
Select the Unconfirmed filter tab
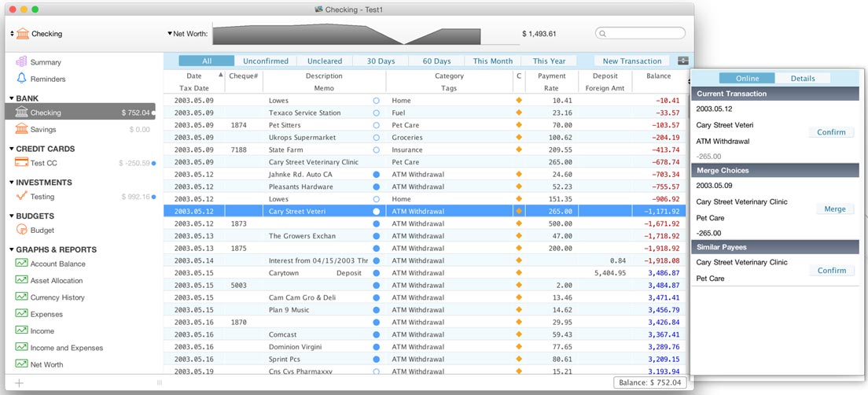click(266, 61)
